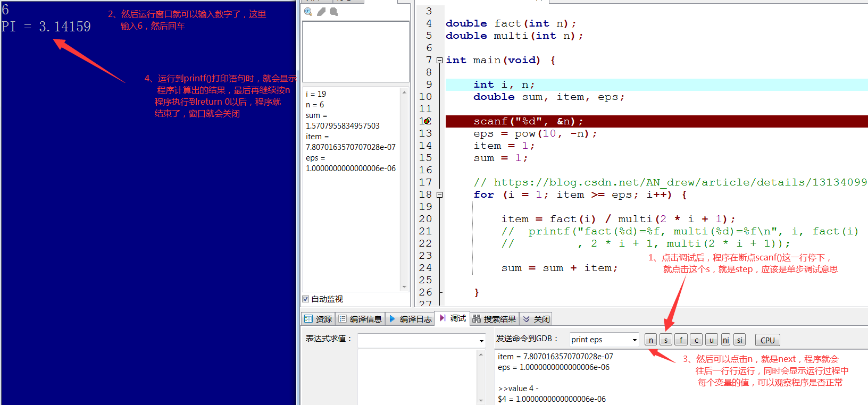Viewport: 868px width, 405px height.
Task: Open the GDB command dropdown showing print eps
Action: pyautogui.click(x=635, y=340)
